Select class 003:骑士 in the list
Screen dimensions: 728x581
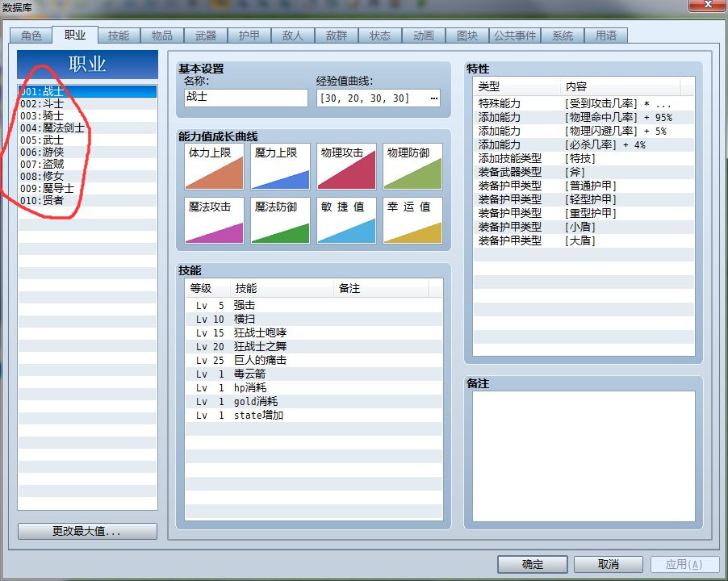[87, 115]
